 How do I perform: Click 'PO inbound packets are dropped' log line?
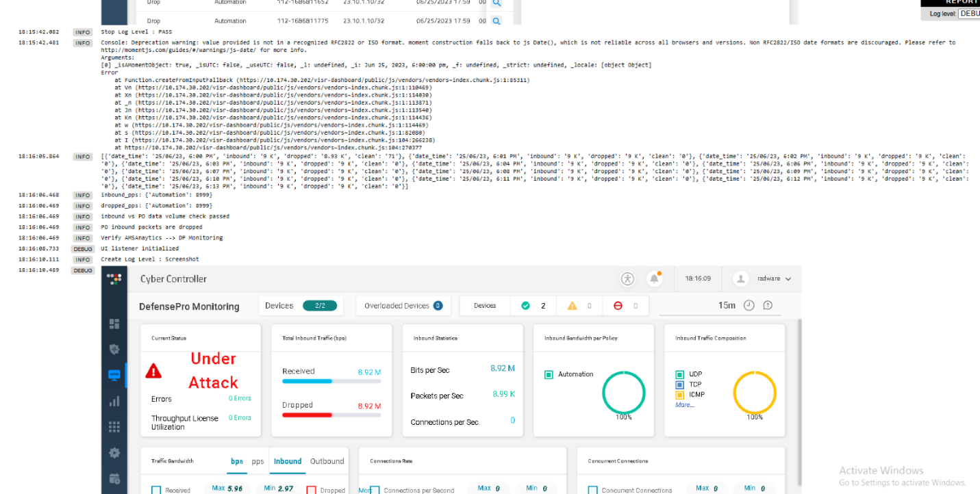[151, 227]
